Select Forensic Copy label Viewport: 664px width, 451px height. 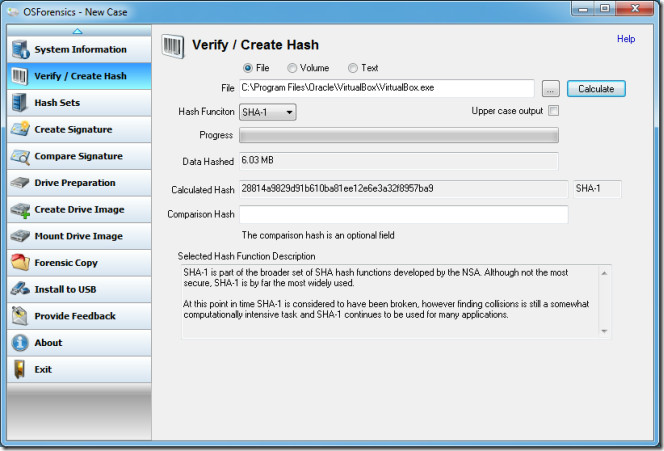(66, 263)
